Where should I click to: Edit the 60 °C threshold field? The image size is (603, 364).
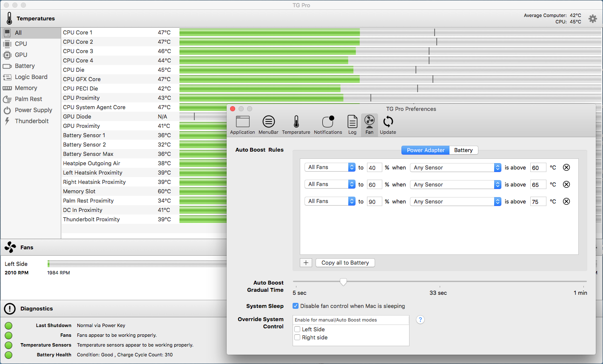pos(538,167)
